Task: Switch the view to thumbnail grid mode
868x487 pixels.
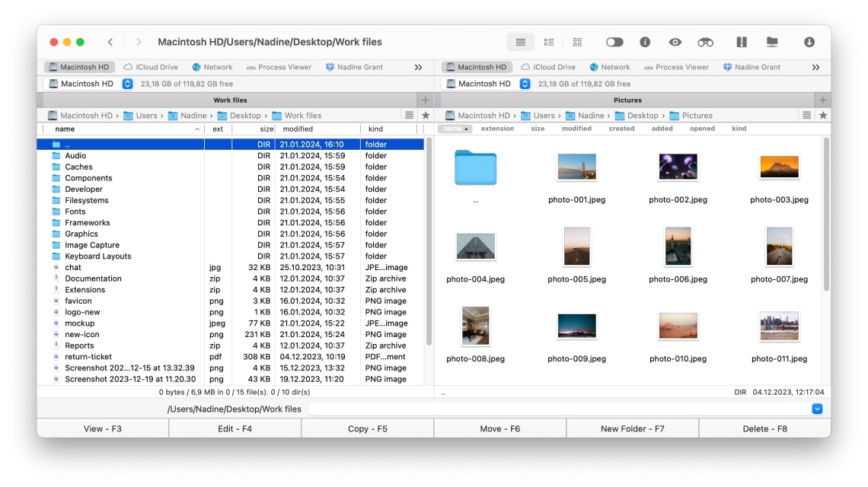Action: tap(577, 42)
